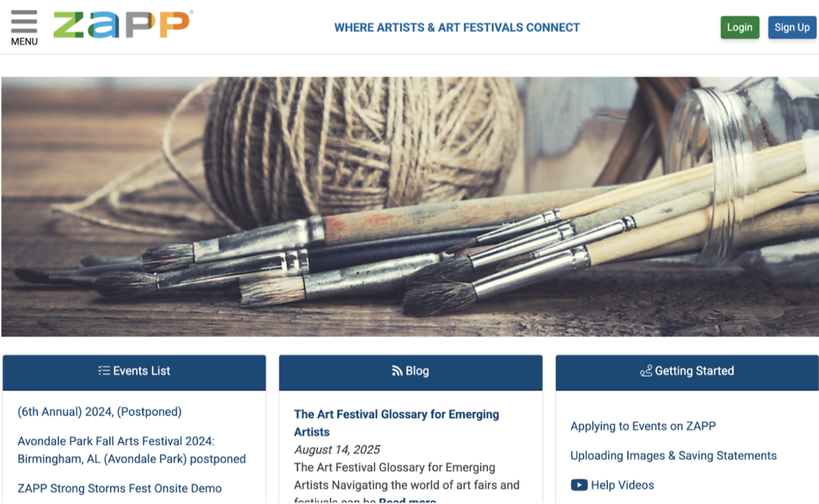Viewport: 819px width, 504px height.
Task: Open The Art Festival Glossary blog post
Action: [x=396, y=422]
